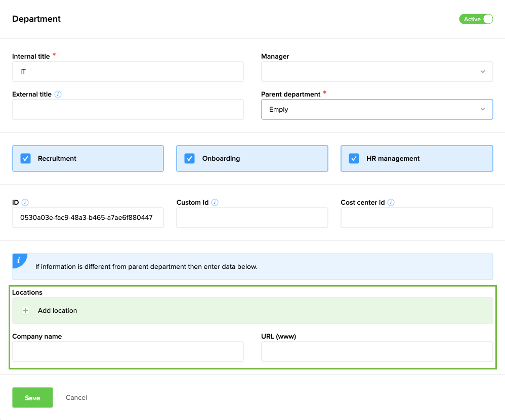Cancel editing the department
505x420 pixels.
click(x=76, y=398)
